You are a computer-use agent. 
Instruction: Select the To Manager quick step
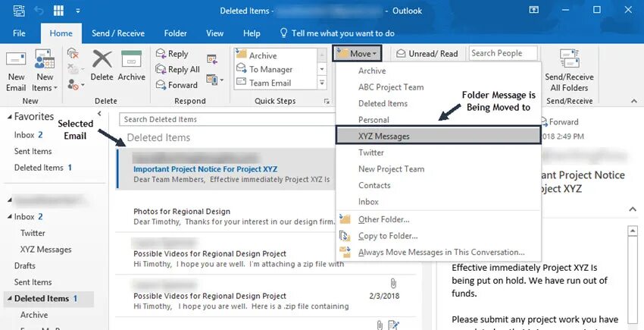point(276,69)
